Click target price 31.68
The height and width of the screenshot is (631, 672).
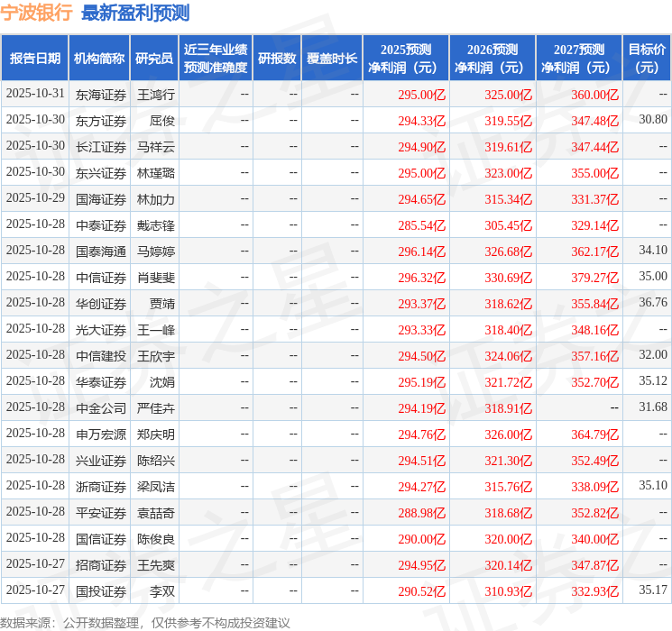coord(653,407)
